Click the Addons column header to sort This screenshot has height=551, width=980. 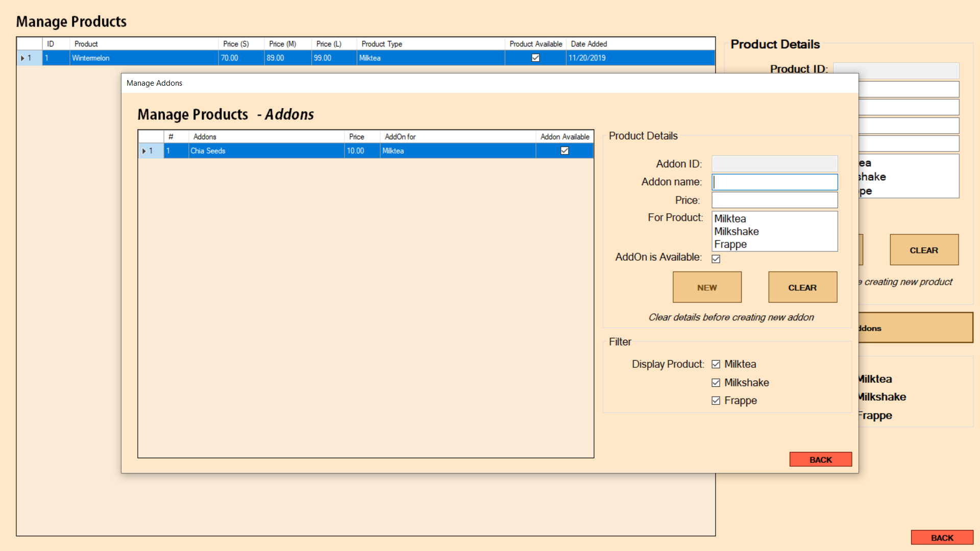205,136
